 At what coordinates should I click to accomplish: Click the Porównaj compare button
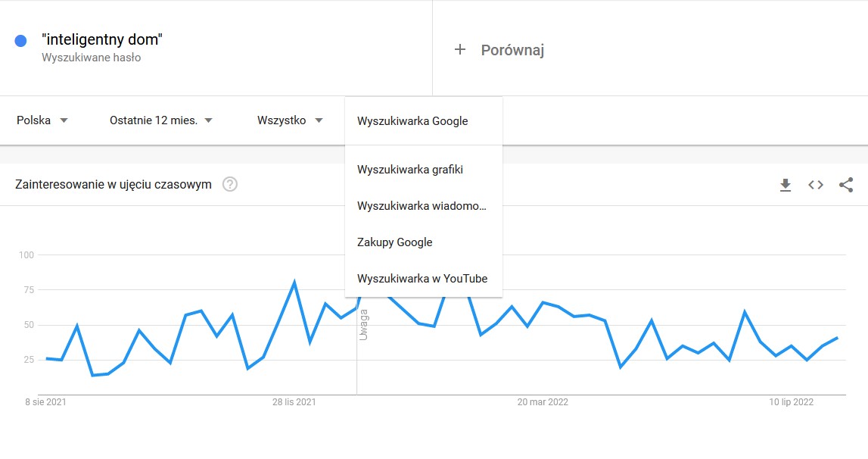click(512, 50)
